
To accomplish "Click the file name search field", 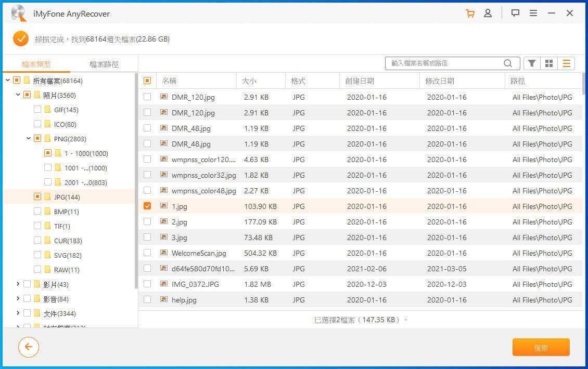I will coord(445,63).
